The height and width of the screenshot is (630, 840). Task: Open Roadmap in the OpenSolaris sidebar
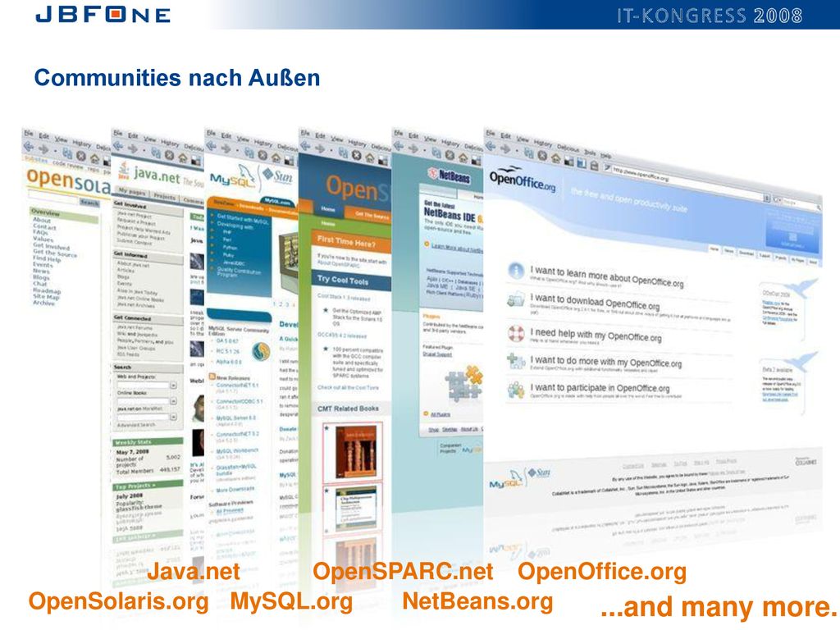pos(47,290)
